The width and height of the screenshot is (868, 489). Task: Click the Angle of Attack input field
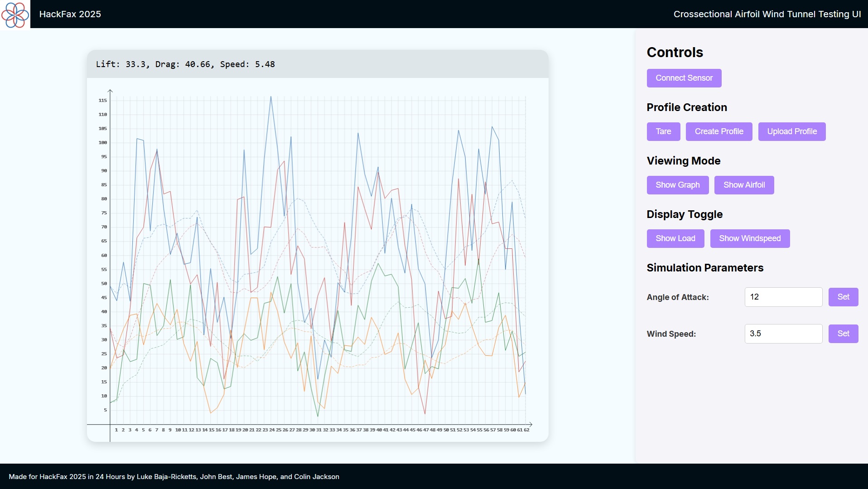pos(783,297)
